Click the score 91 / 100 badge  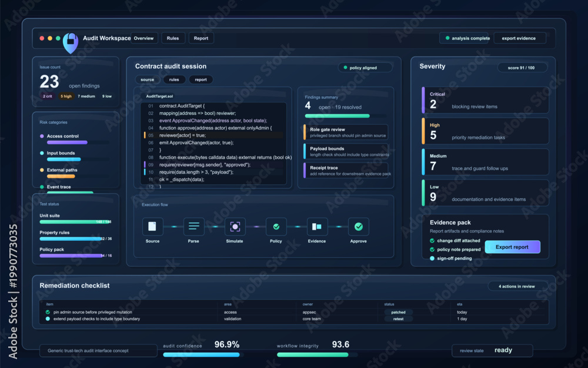(522, 68)
